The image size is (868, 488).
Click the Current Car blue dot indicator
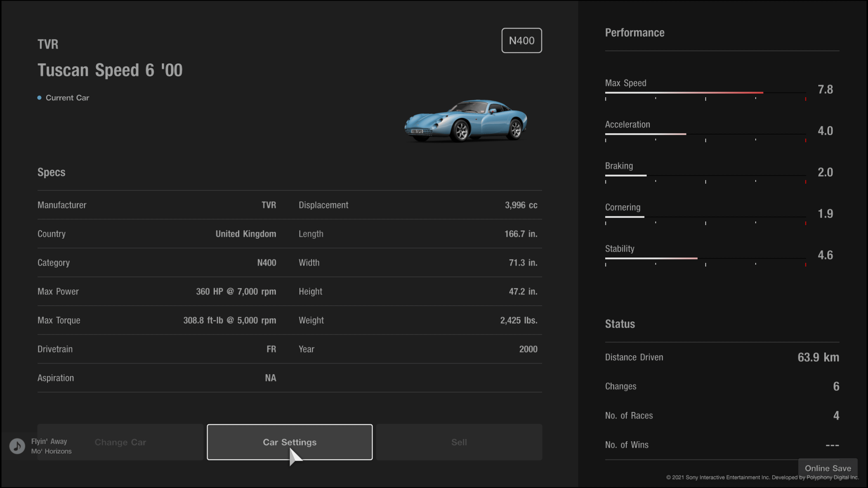coord(39,98)
